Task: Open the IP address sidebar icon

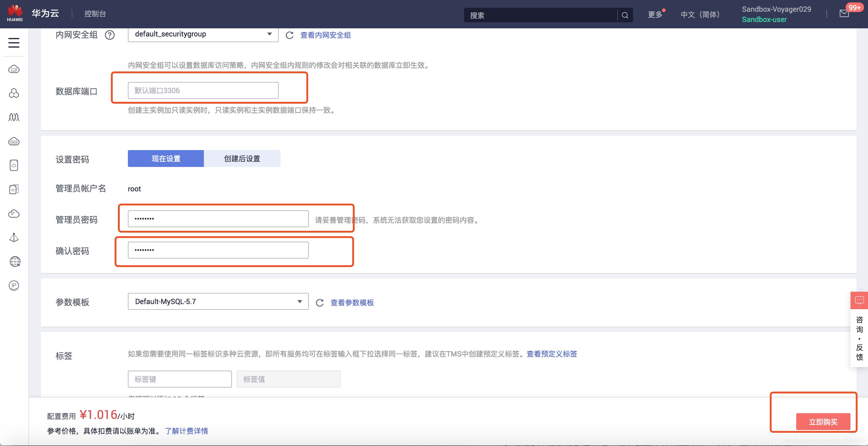Action: 14,285
